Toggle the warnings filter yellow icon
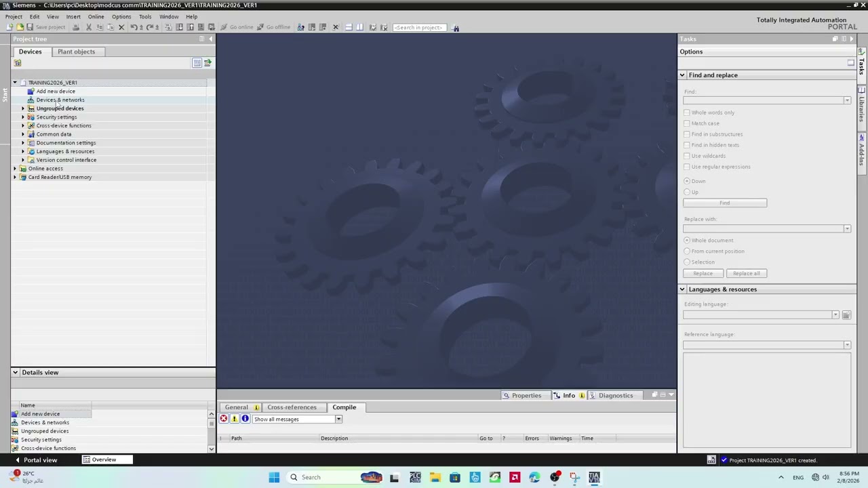The image size is (868, 488). 234,419
